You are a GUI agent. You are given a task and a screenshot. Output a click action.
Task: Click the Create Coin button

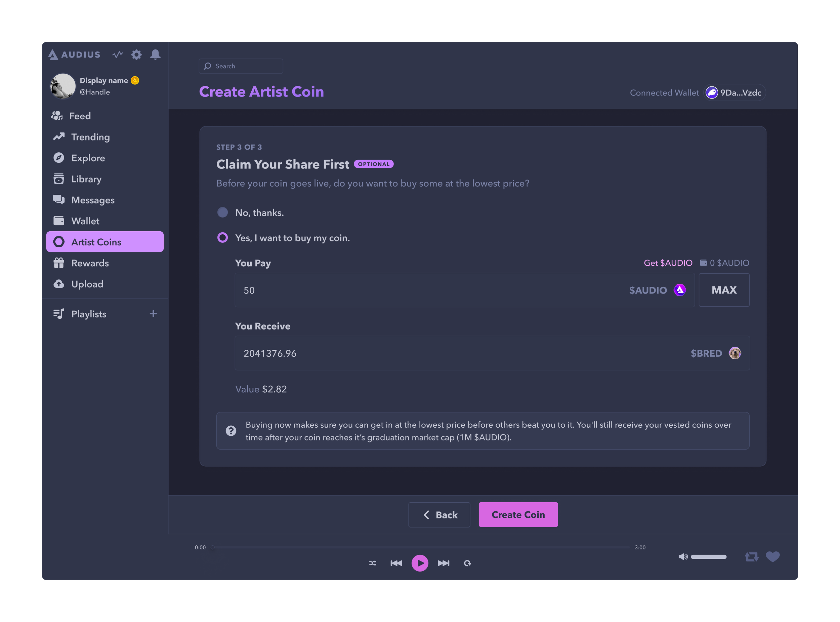518,515
